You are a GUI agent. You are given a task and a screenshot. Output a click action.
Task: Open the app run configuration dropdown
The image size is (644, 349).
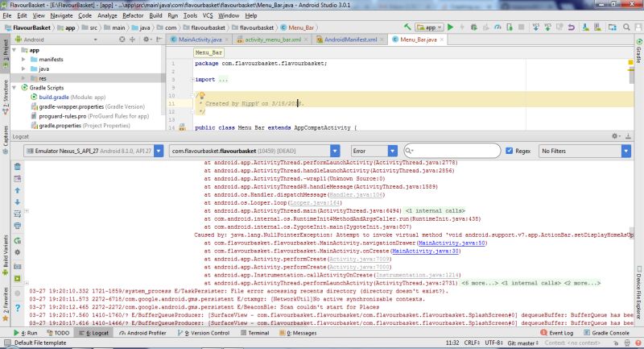pos(429,27)
